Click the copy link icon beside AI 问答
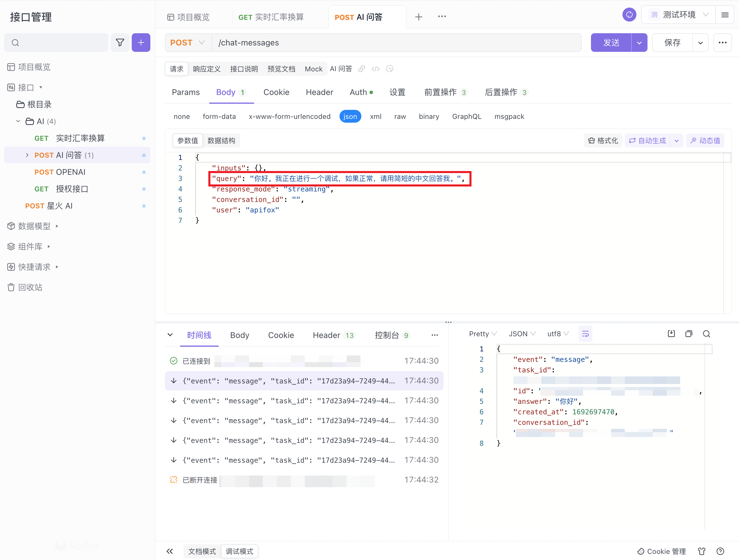The width and height of the screenshot is (739, 560). click(361, 69)
